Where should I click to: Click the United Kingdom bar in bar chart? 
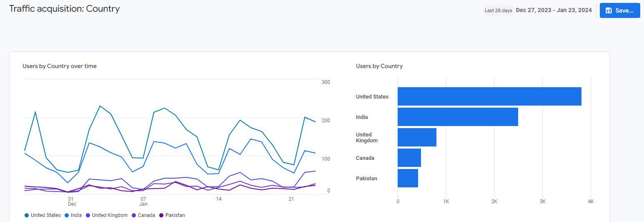[x=416, y=137]
